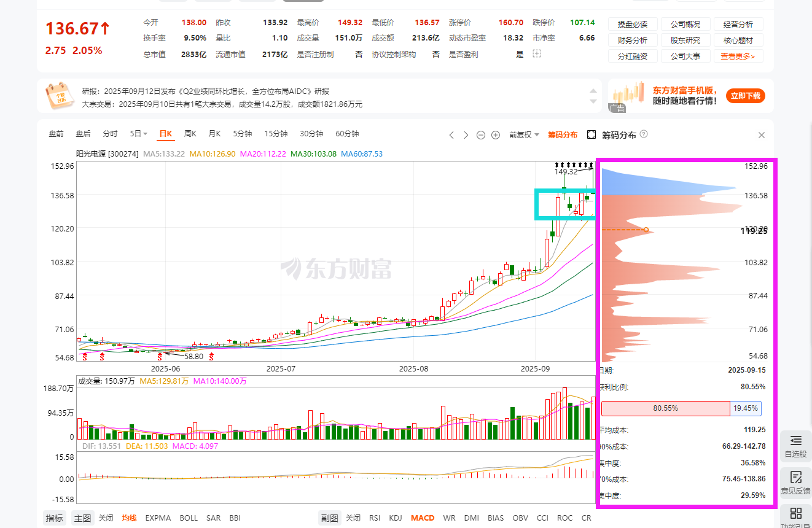Pan the K-line chart left with the < arrow

point(451,134)
